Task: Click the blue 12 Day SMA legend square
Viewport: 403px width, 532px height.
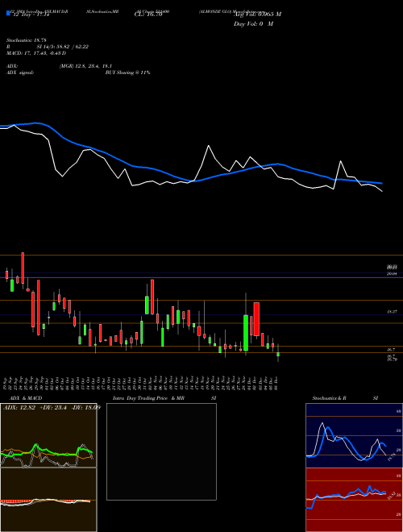Action: [8, 13]
